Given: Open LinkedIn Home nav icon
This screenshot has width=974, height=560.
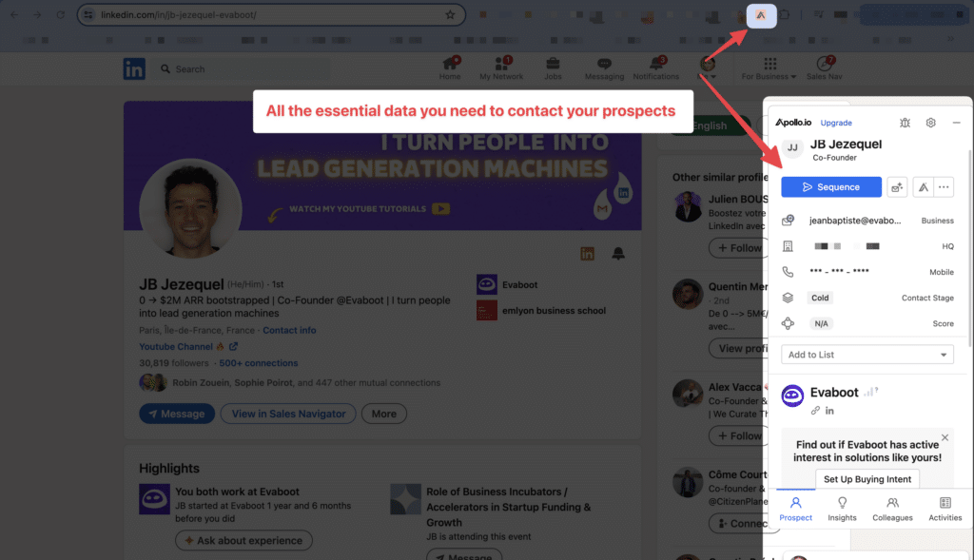Looking at the screenshot, I should click(450, 68).
